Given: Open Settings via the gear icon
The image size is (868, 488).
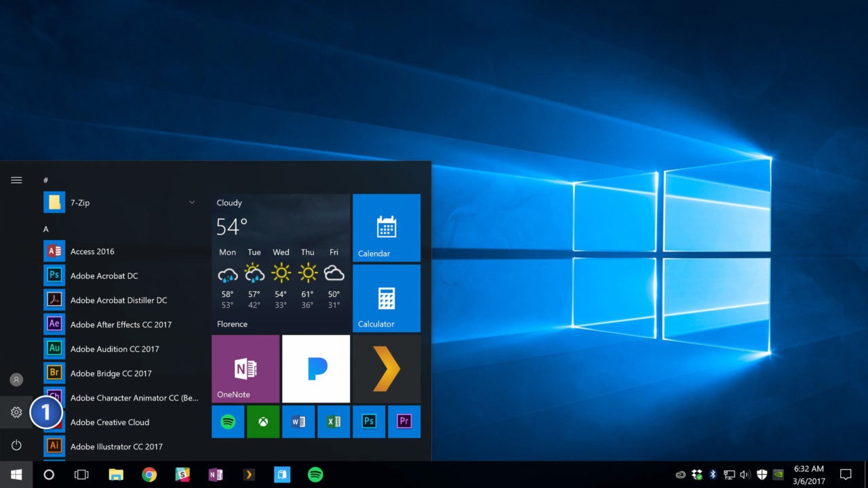Looking at the screenshot, I should [16, 412].
